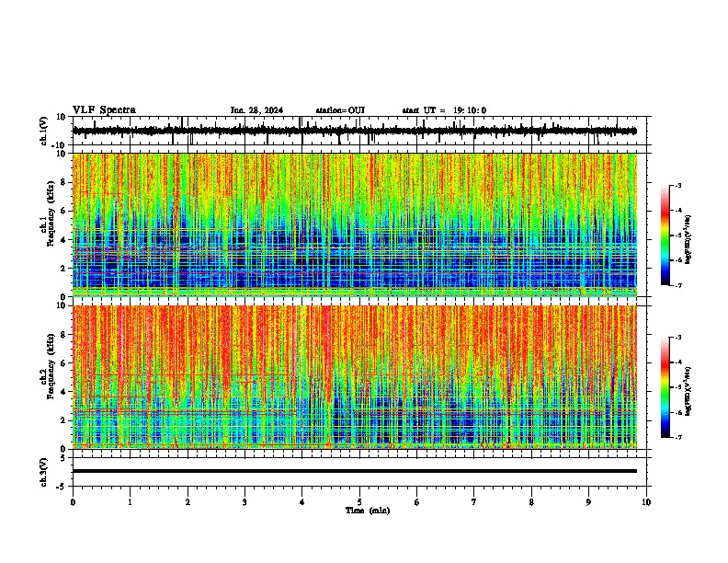This screenshot has width=728, height=563.
Task: Click the time axis tick label '7'
Action: point(474,502)
